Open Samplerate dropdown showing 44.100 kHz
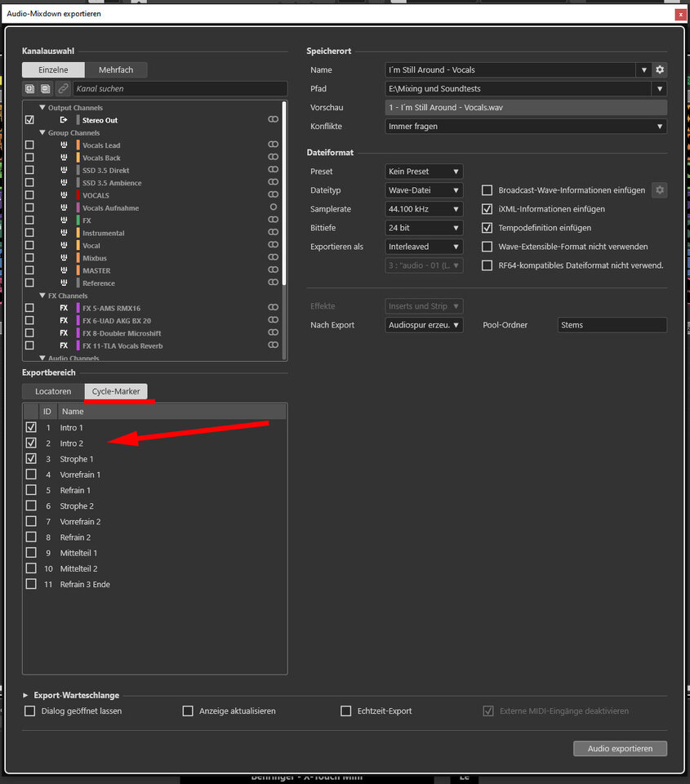 click(424, 209)
